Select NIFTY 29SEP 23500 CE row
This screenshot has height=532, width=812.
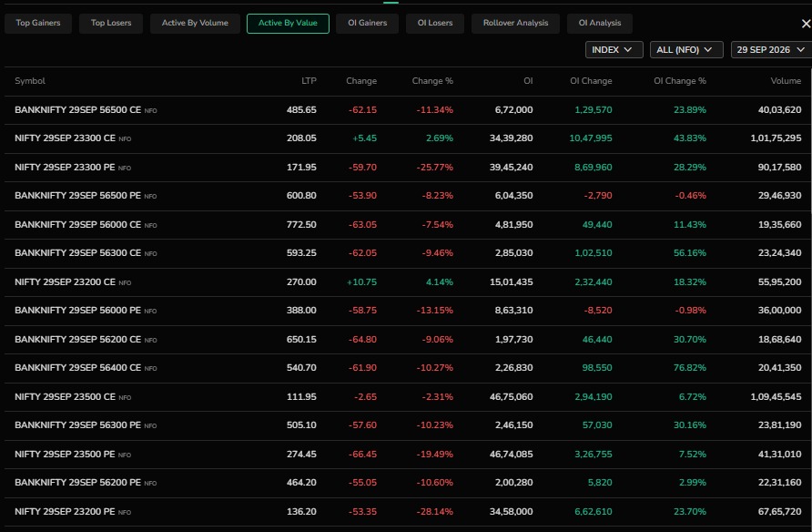point(408,397)
